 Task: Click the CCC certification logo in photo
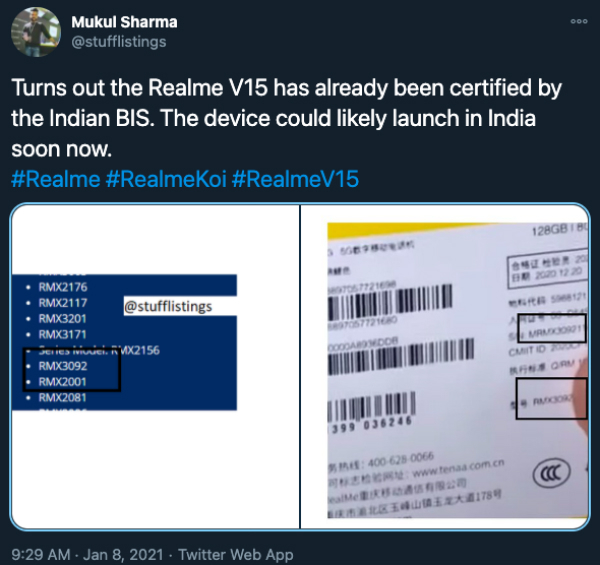[551, 474]
